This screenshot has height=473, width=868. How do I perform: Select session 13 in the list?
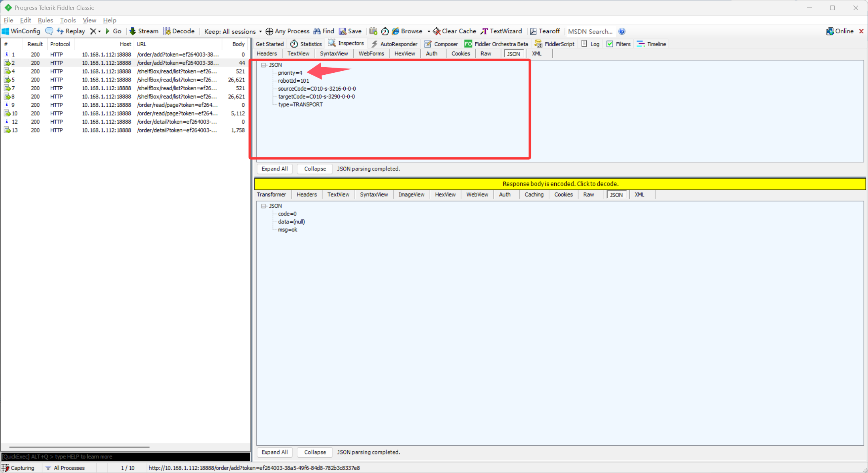pos(125,130)
